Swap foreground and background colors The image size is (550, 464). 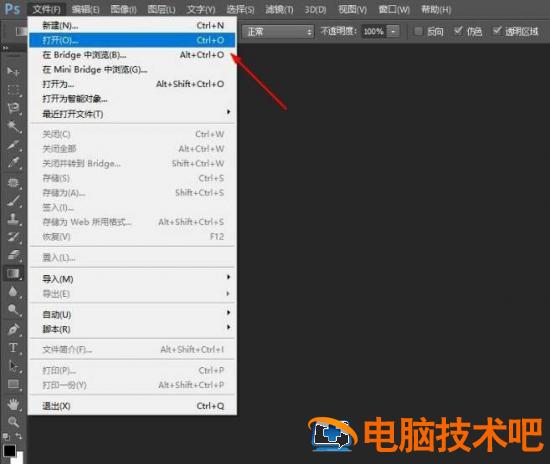[19, 436]
